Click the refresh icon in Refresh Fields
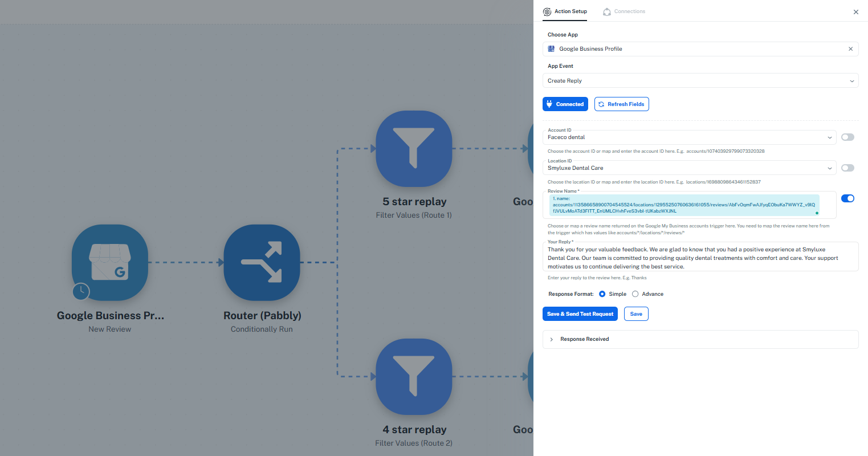This screenshot has width=868, height=456. point(601,104)
